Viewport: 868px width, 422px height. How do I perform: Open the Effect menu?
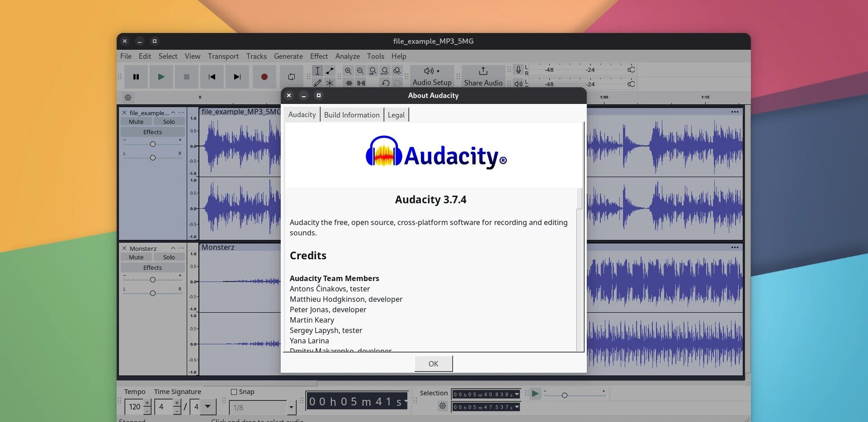319,56
